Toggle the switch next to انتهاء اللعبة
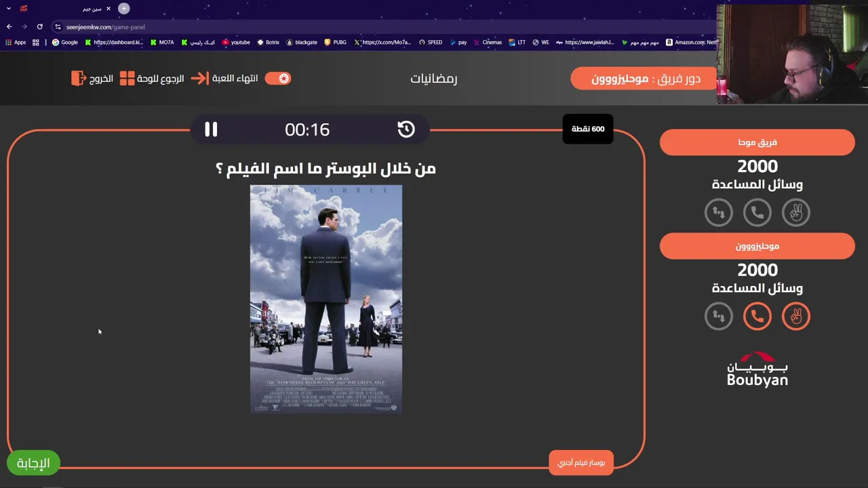The height and width of the screenshot is (488, 868). pyautogui.click(x=278, y=78)
